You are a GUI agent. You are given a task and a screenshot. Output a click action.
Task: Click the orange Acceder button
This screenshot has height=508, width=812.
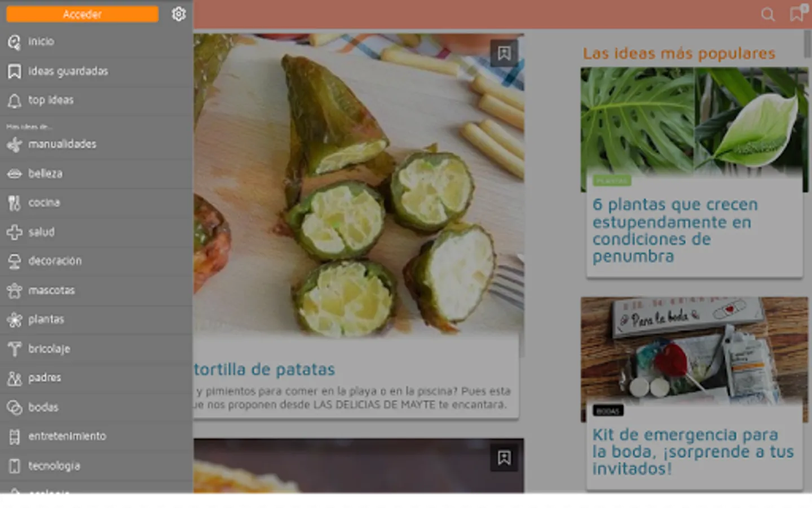82,14
